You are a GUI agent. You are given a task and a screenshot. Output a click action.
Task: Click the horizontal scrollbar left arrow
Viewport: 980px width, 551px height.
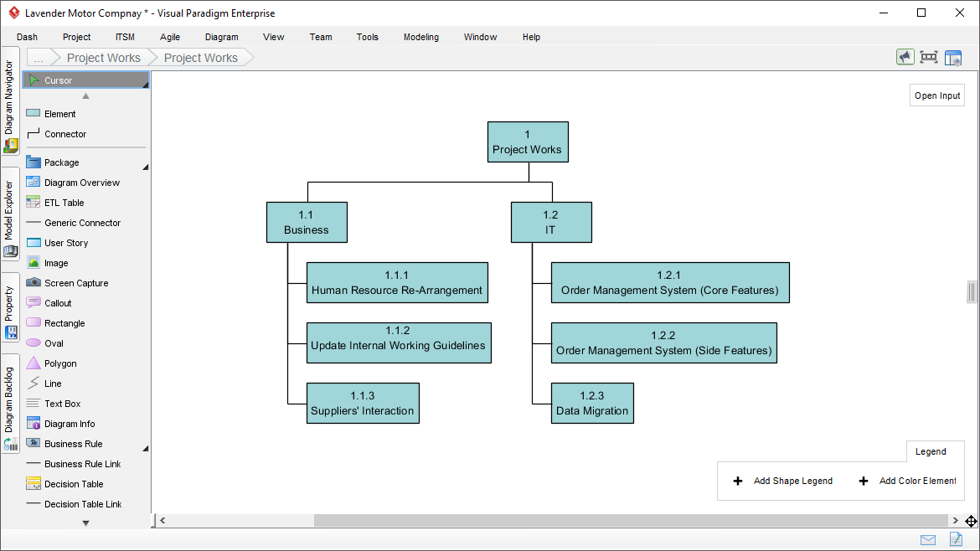162,520
